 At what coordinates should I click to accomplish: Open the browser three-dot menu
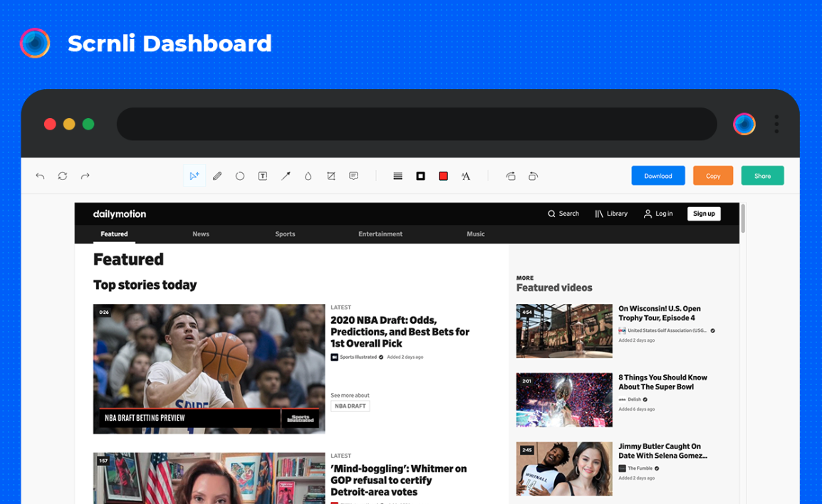tap(776, 124)
